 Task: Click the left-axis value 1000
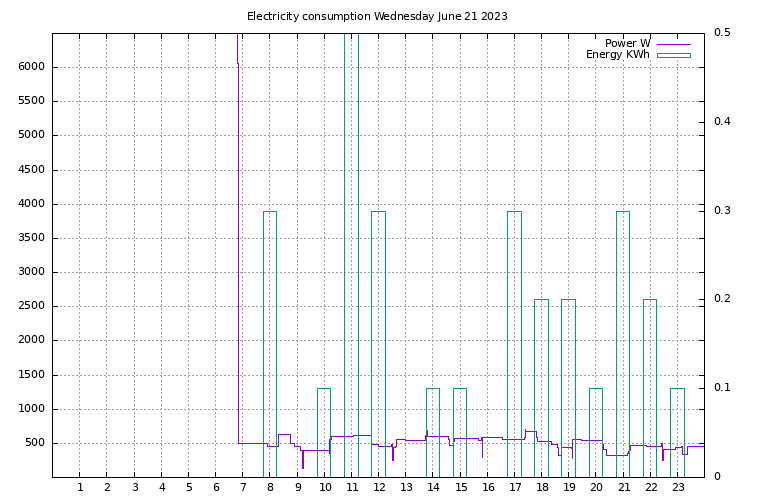(31, 408)
